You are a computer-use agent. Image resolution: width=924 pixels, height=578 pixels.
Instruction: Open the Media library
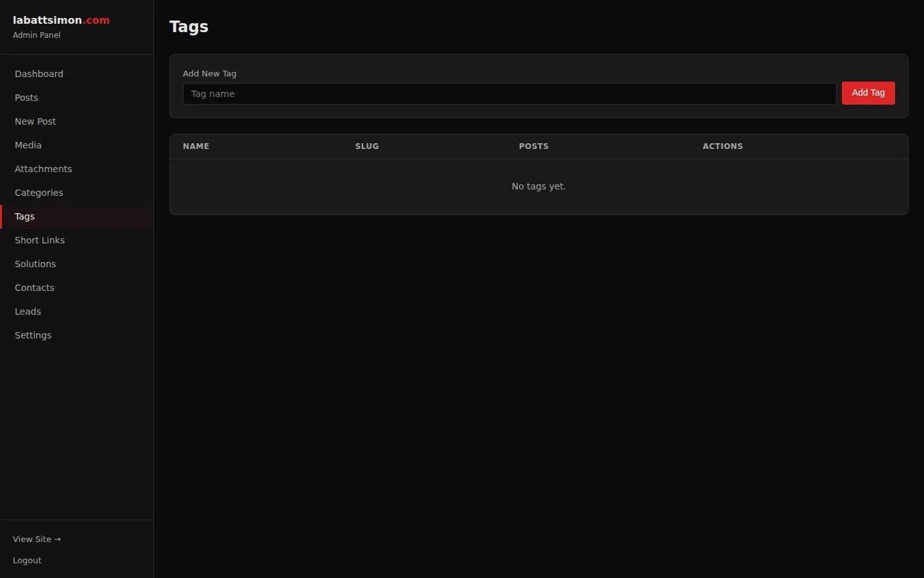pos(28,145)
